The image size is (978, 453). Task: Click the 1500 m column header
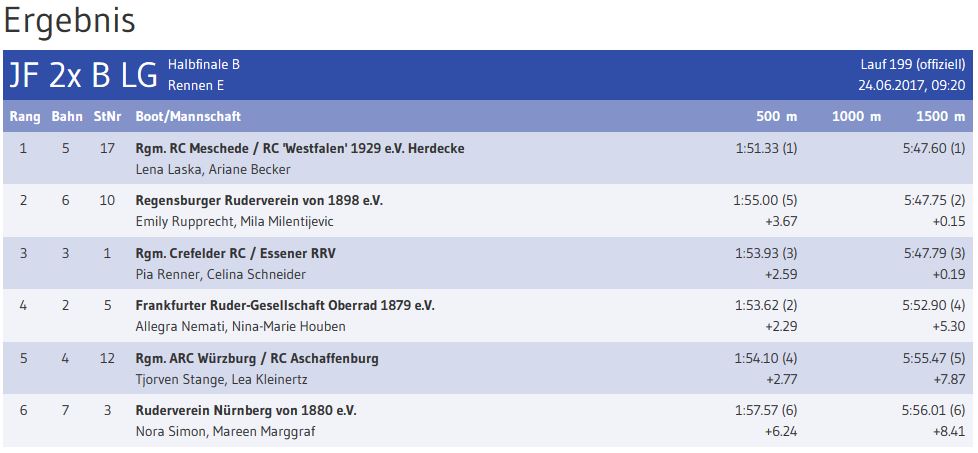click(x=940, y=117)
